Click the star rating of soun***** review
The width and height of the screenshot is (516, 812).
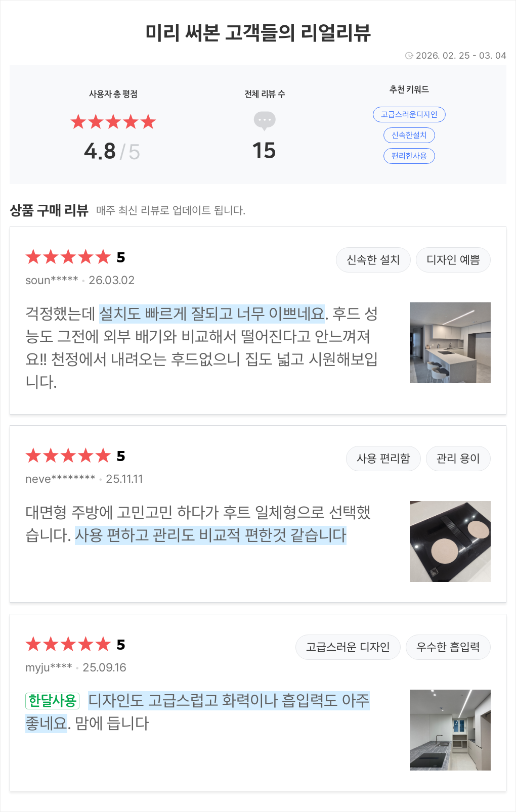click(x=68, y=257)
